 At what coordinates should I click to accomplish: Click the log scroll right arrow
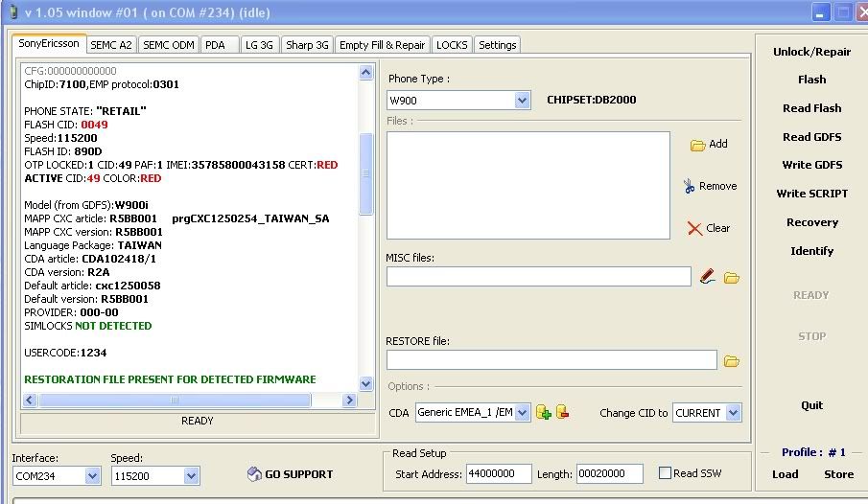coord(349,400)
